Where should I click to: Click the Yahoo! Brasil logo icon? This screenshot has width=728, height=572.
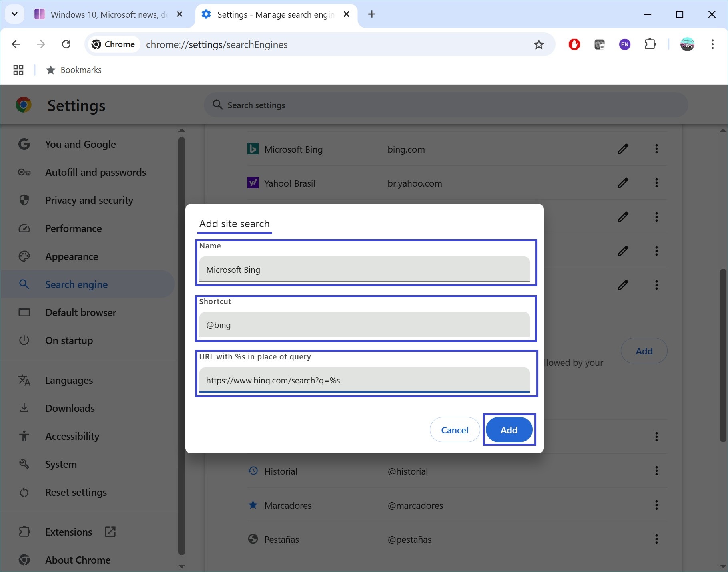point(253,183)
